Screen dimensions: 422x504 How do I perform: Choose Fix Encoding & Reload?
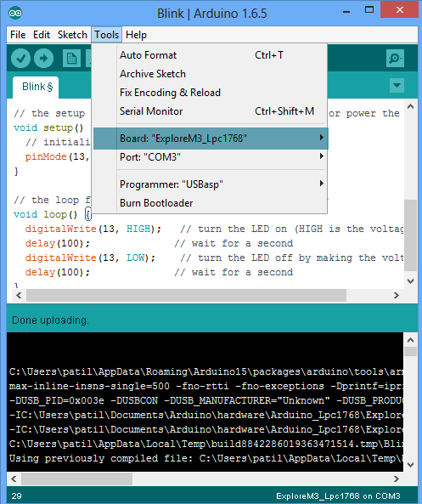tap(211, 93)
